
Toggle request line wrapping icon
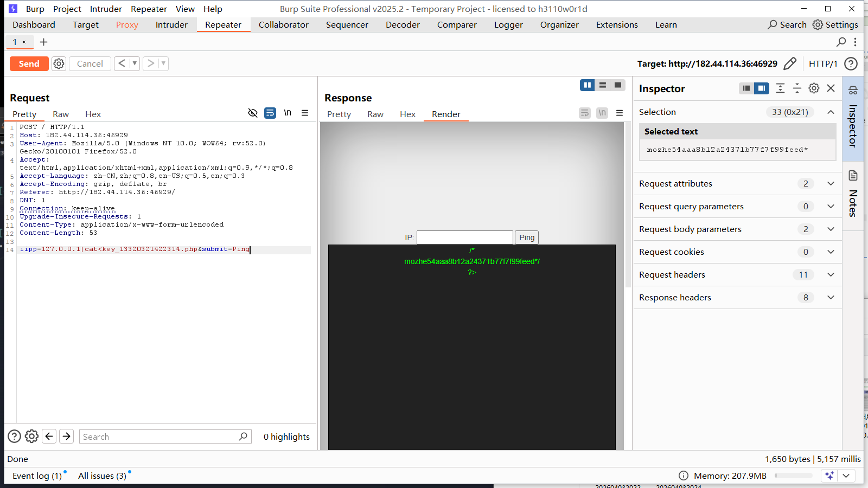(x=270, y=113)
